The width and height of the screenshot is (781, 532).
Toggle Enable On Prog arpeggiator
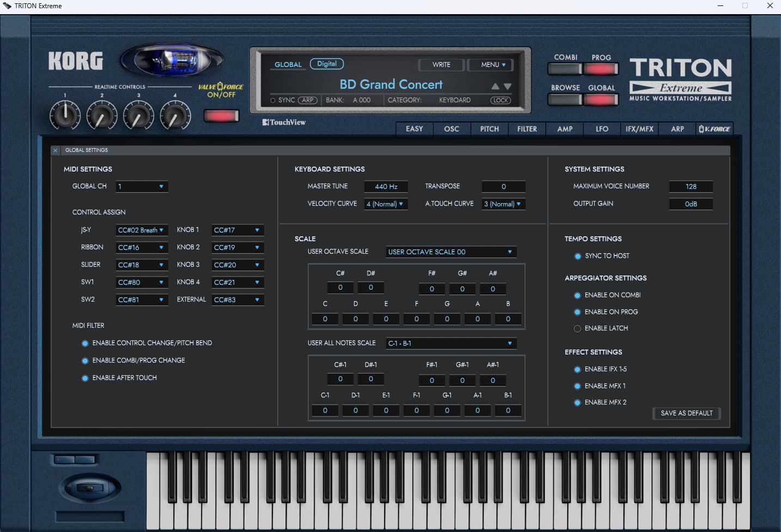coord(577,312)
